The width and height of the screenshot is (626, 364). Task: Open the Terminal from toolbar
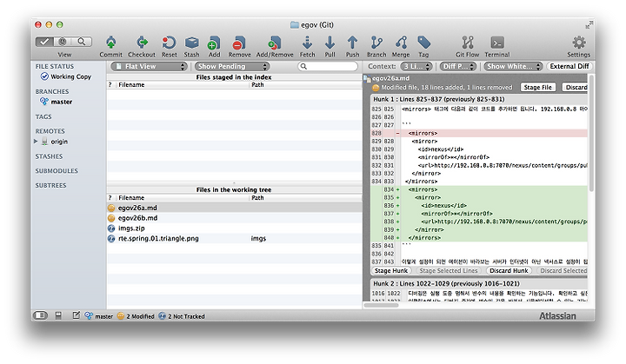coord(497,43)
